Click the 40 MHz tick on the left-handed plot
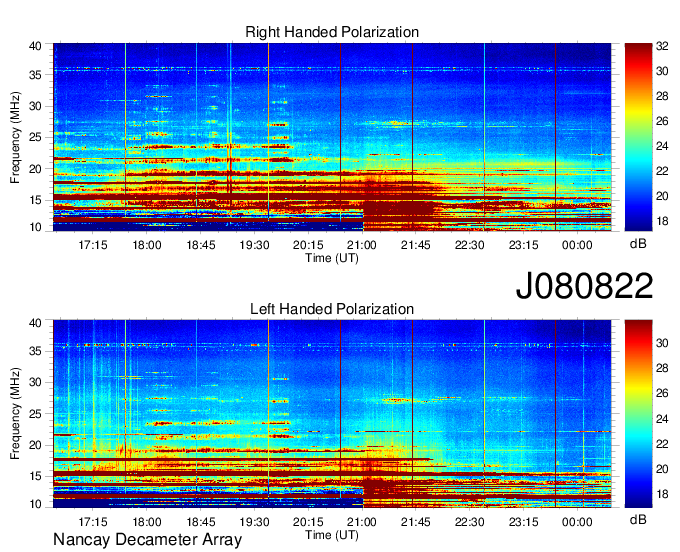 pyautogui.click(x=36, y=323)
